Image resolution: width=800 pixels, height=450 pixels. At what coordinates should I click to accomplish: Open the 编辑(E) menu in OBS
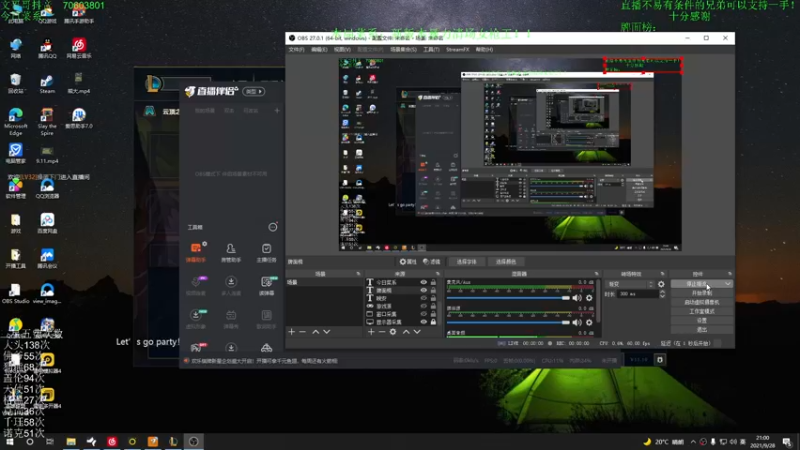point(319,49)
